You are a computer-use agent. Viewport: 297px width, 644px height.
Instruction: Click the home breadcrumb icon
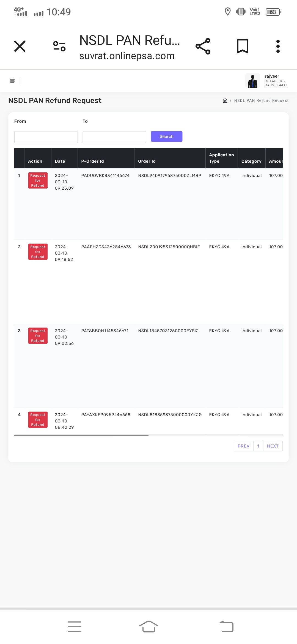[225, 100]
